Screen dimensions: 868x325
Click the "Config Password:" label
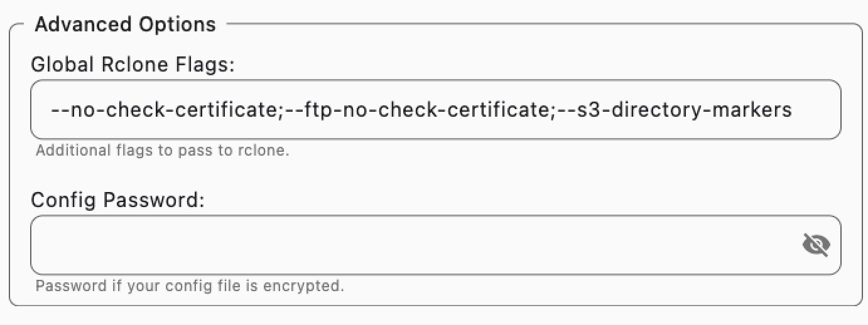[x=119, y=200]
